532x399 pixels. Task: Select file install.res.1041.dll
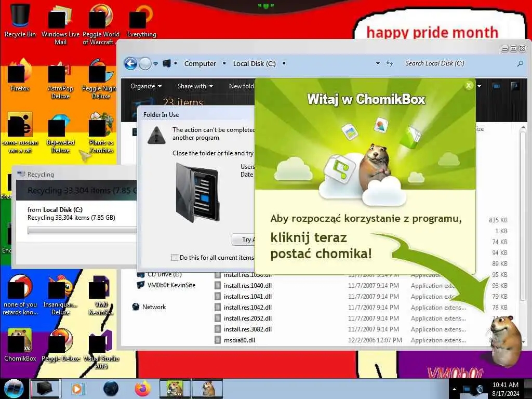point(243,297)
